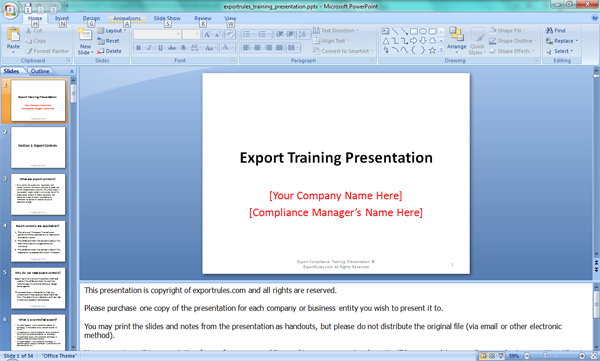
Task: Add a New Slide
Action: tap(85, 41)
